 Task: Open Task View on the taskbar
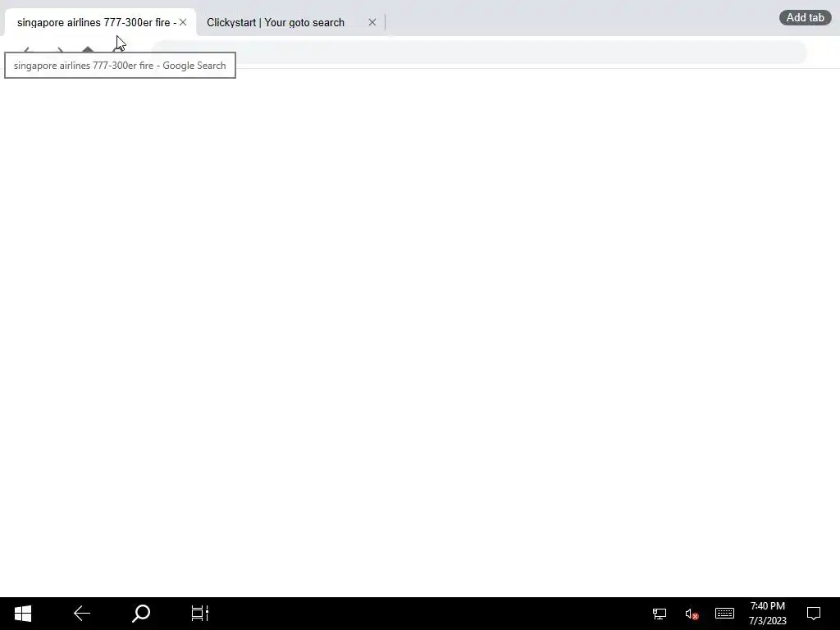[200, 614]
